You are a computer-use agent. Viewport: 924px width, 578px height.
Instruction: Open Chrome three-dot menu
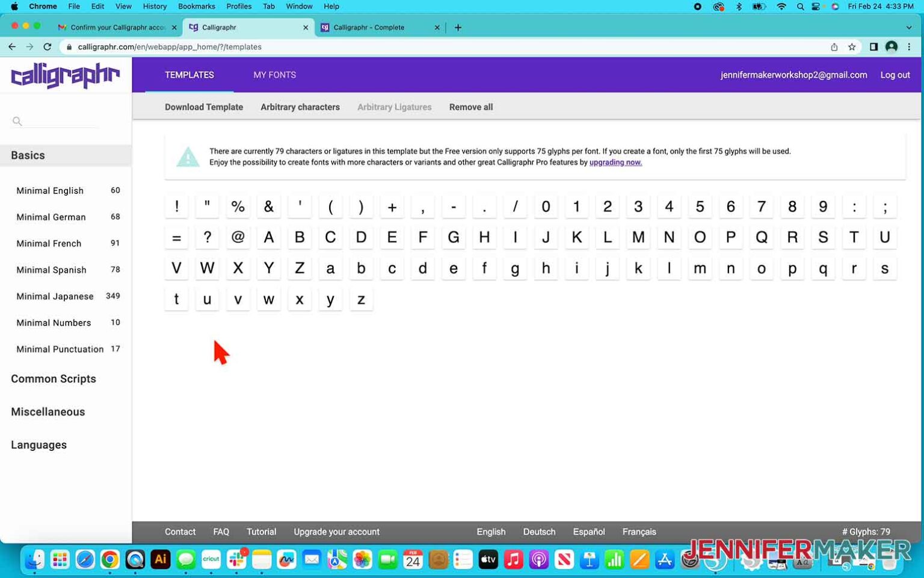(909, 46)
